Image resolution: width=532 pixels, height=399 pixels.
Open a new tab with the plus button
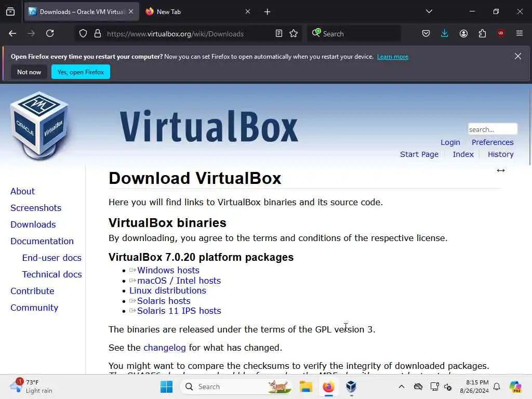click(x=268, y=12)
